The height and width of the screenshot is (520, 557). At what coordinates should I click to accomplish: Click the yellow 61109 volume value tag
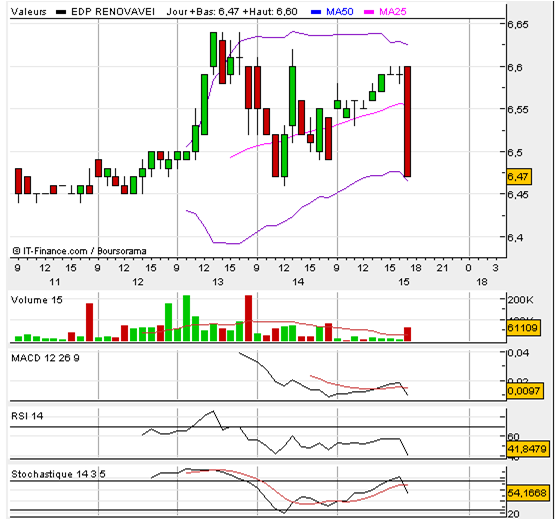(x=523, y=327)
